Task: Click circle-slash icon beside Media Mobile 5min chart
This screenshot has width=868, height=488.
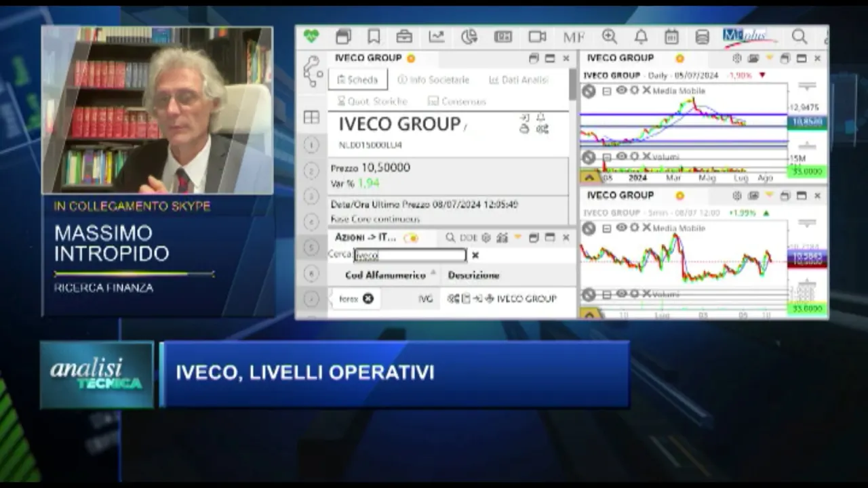Action: pyautogui.click(x=589, y=228)
